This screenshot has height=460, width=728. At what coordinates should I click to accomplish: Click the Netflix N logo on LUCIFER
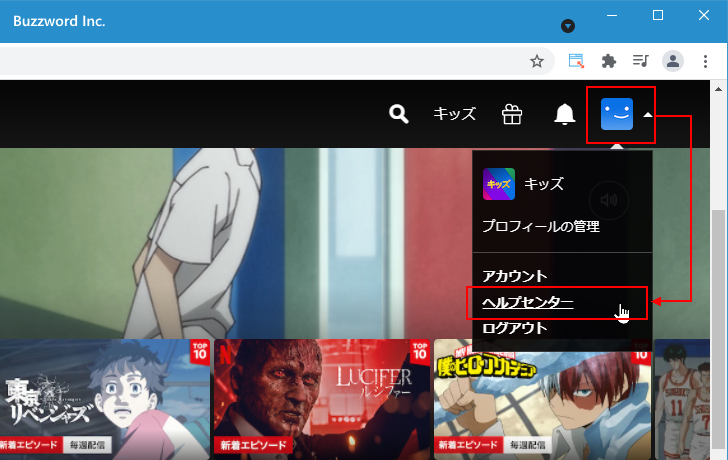click(226, 354)
